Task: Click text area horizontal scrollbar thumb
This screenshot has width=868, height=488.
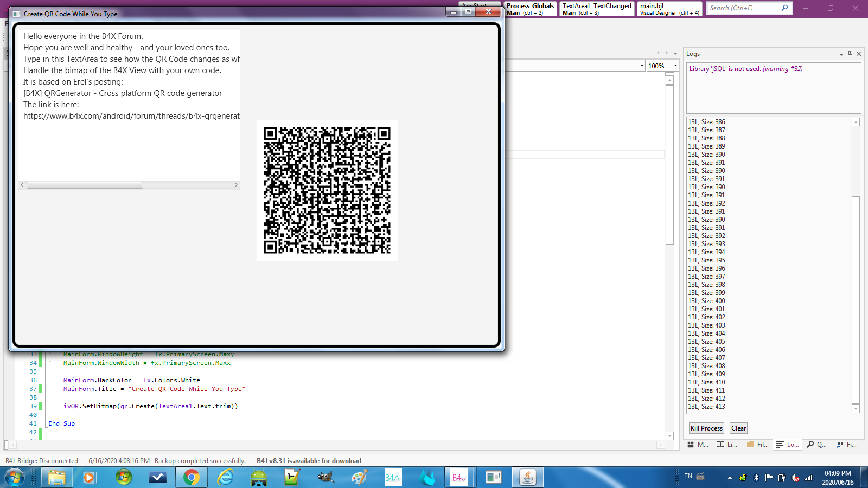Action: pos(85,185)
